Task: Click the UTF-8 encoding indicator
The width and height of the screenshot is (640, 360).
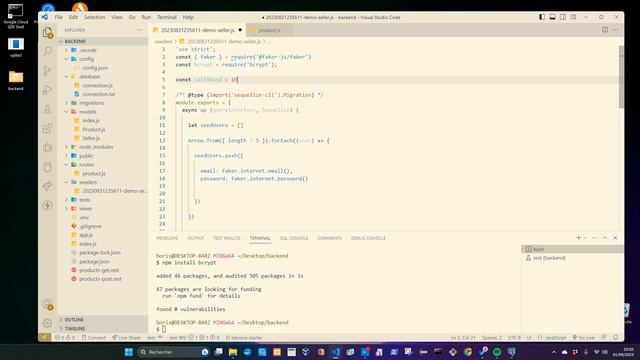Action: coord(514,338)
